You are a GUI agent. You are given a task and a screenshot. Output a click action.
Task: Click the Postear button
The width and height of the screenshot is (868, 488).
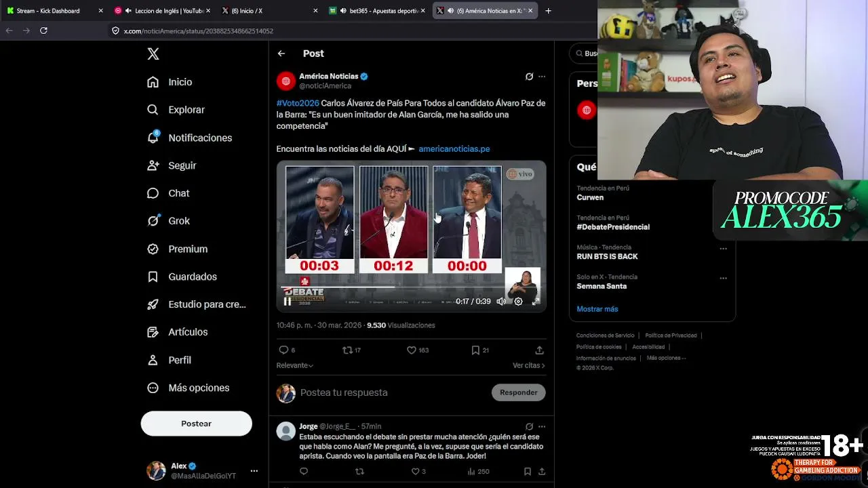(196, 424)
